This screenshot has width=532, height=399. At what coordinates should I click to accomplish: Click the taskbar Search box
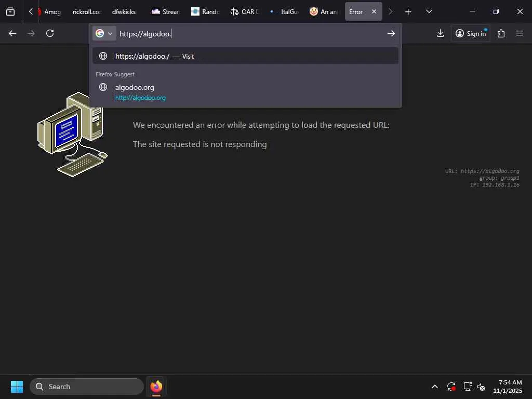[x=87, y=387]
